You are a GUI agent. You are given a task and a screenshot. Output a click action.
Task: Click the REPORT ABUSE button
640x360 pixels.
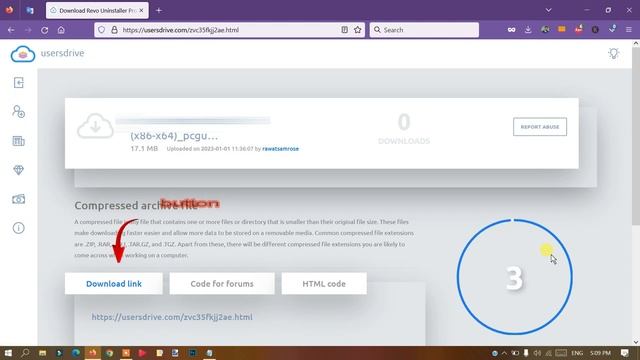tap(540, 127)
